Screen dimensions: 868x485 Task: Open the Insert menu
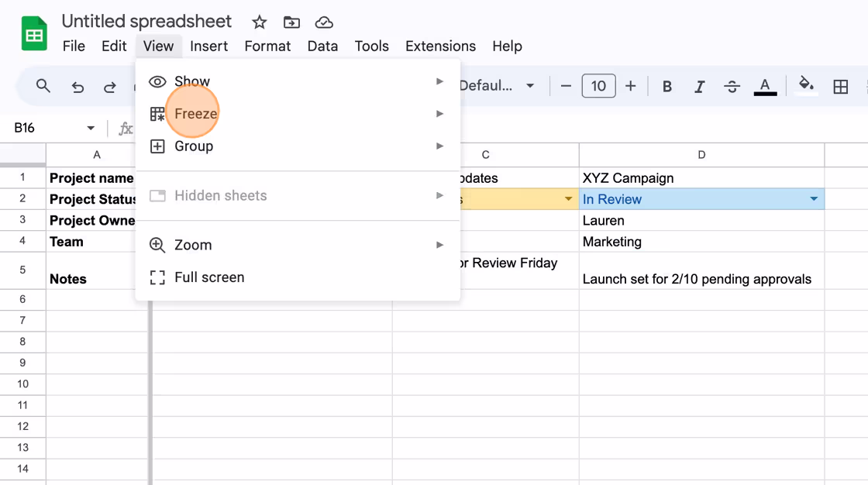208,46
